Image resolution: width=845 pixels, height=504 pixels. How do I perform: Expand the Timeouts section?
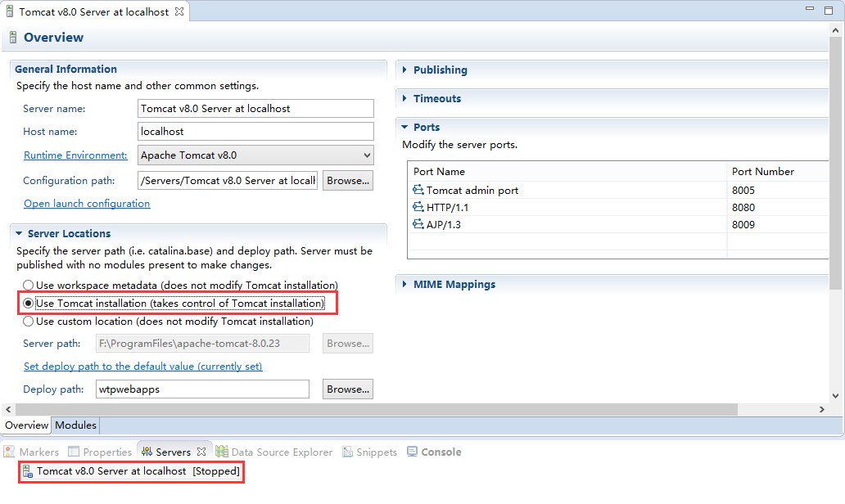coord(404,98)
